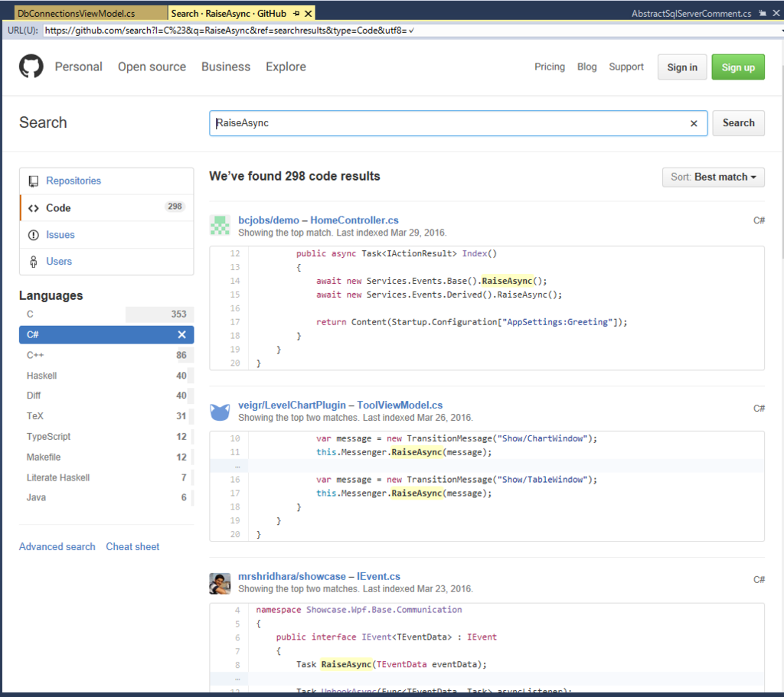Show Users search results
The width and height of the screenshot is (784, 697).
pos(59,262)
